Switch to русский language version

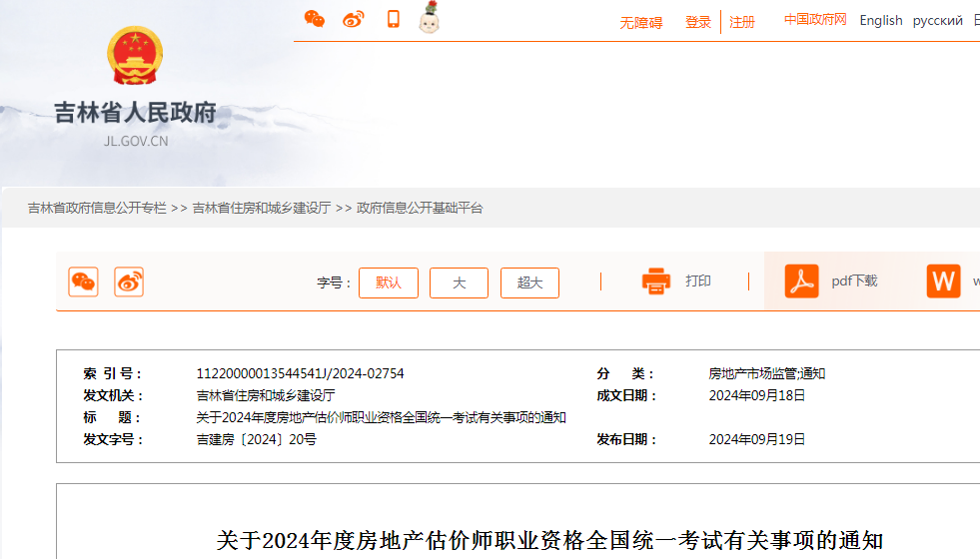coord(937,20)
